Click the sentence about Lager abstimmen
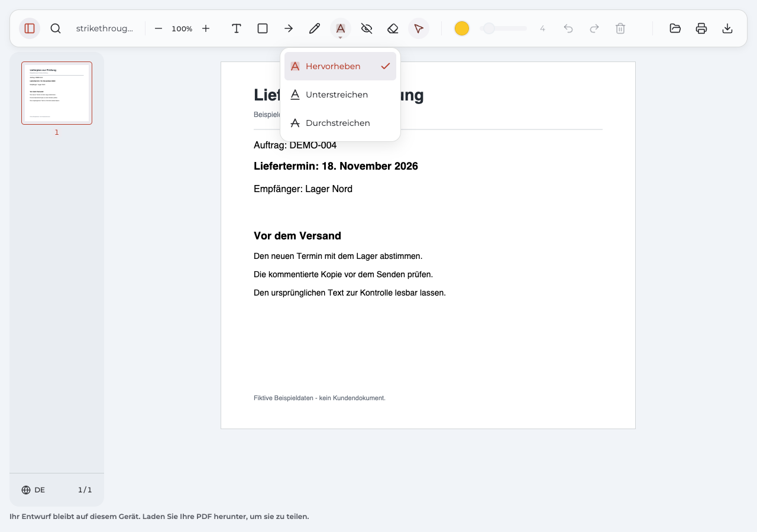The image size is (757, 532). (x=338, y=256)
